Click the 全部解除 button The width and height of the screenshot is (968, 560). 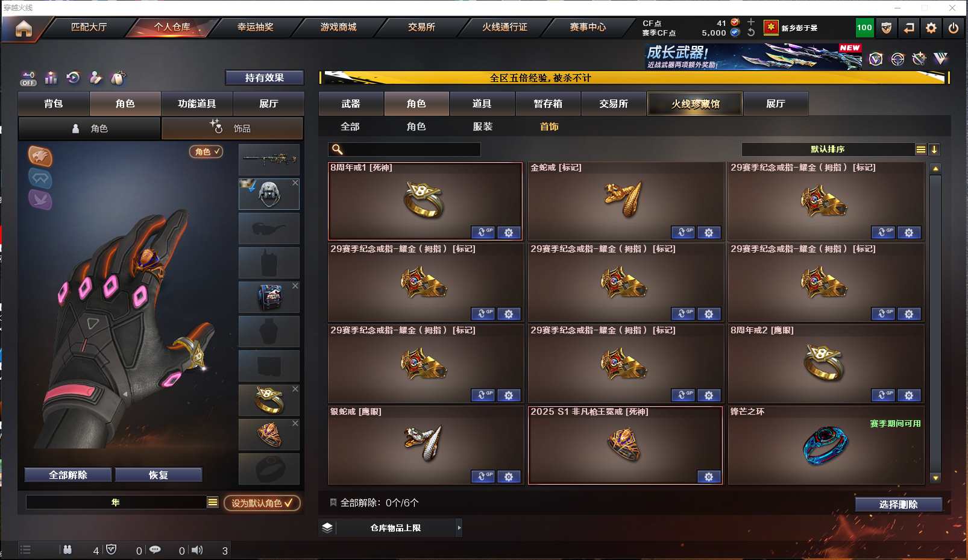[x=68, y=475]
